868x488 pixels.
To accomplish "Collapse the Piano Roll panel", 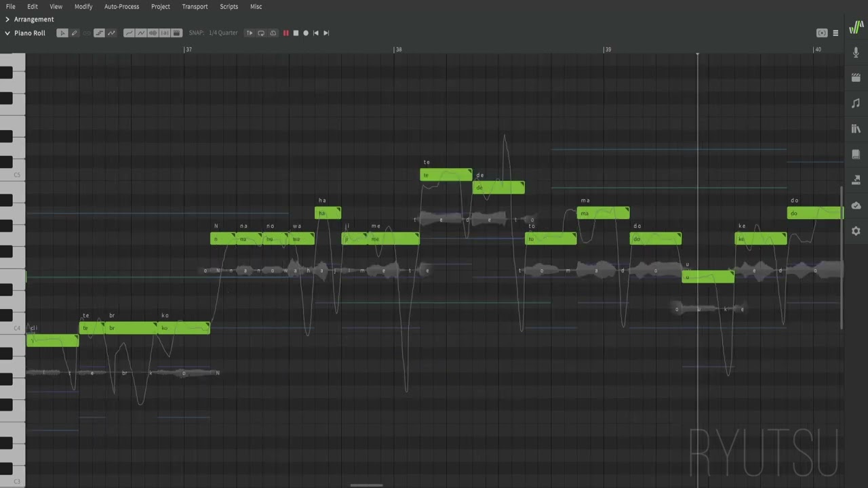I will [x=7, y=33].
